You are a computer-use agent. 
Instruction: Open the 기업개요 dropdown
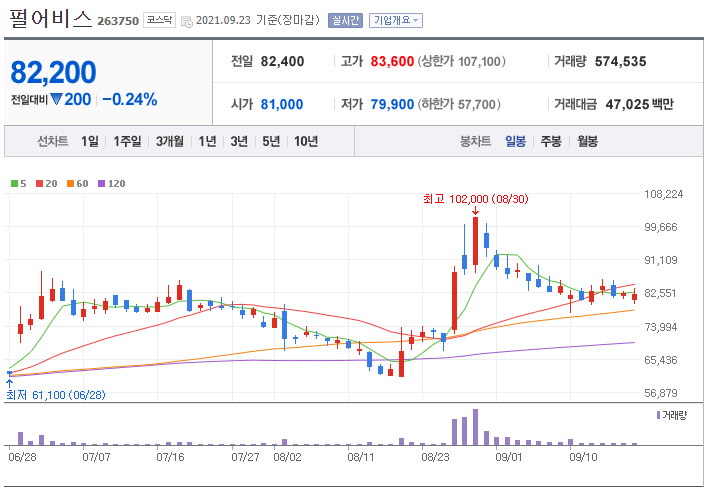pos(396,21)
